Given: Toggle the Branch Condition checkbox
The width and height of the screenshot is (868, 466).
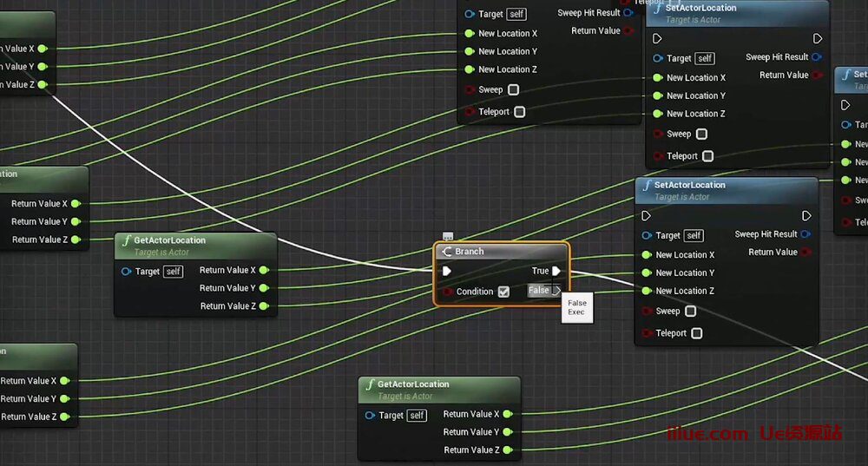Looking at the screenshot, I should point(503,292).
